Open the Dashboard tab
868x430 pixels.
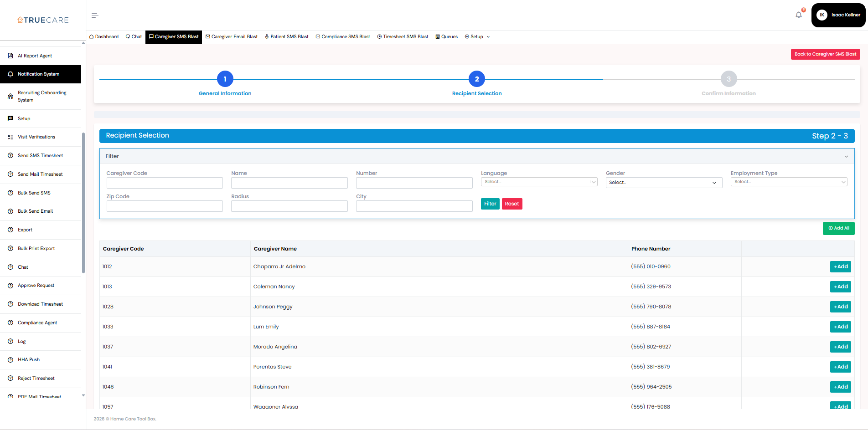(104, 36)
